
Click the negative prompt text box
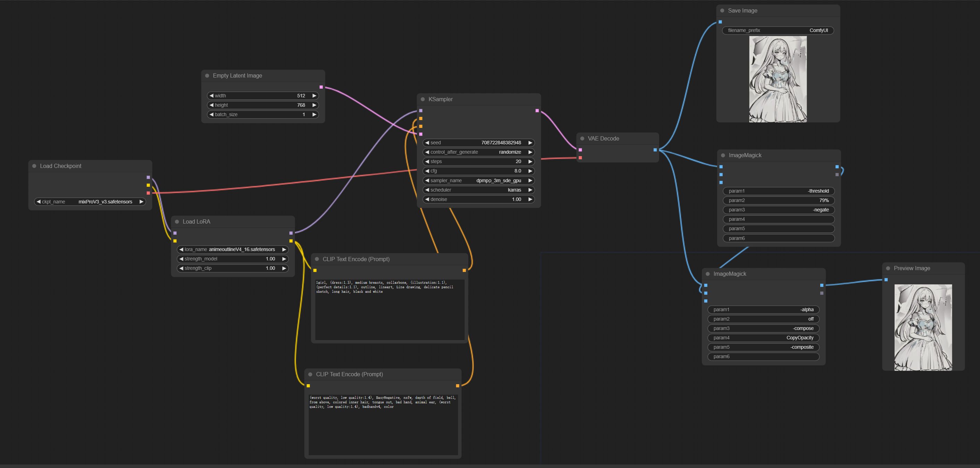click(x=383, y=425)
